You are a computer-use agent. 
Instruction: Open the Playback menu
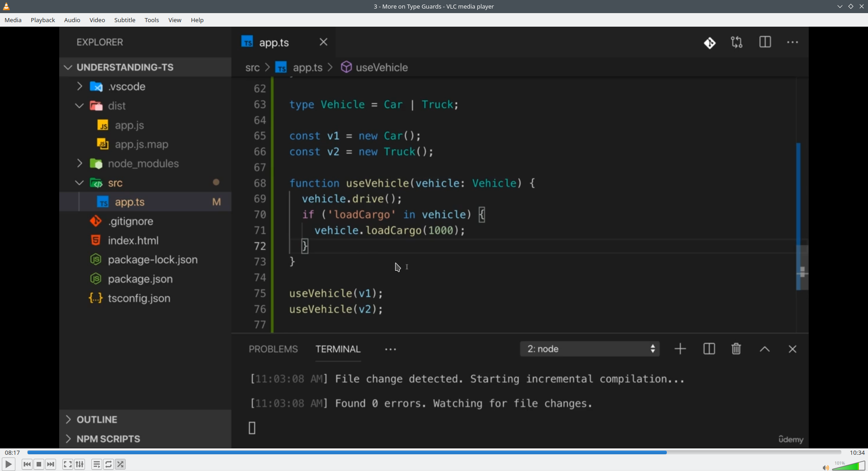click(x=43, y=20)
